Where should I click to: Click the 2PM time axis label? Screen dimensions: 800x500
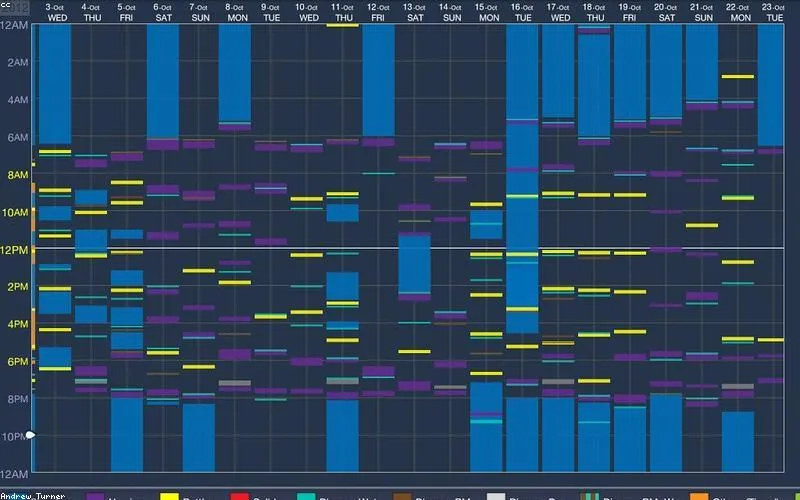click(18, 287)
